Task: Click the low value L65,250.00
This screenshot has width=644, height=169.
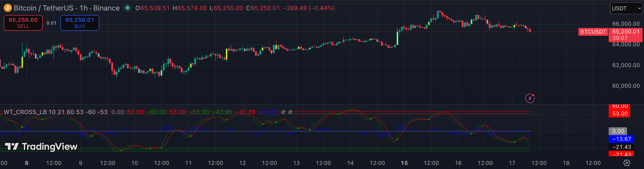Action: 226,8
